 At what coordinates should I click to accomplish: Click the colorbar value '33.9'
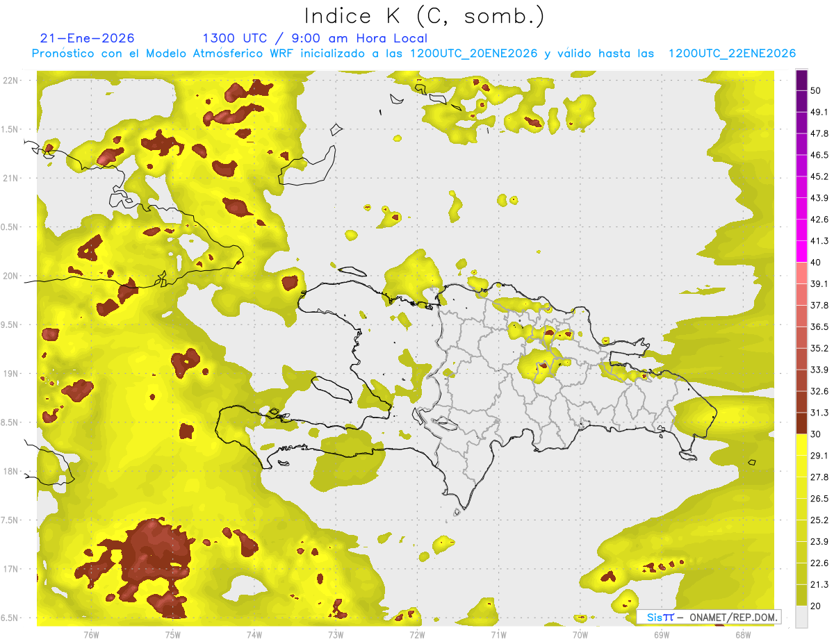pos(819,370)
